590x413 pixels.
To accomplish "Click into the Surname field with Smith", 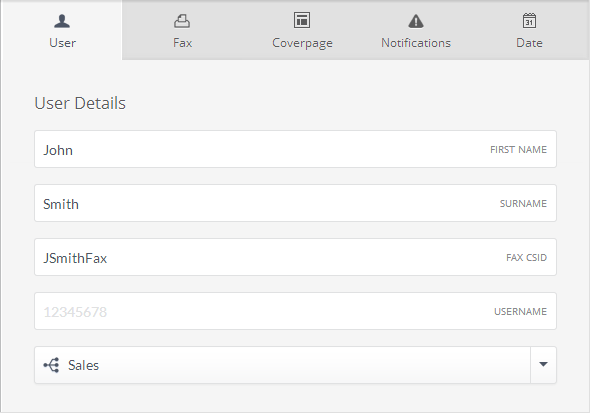I will point(295,203).
